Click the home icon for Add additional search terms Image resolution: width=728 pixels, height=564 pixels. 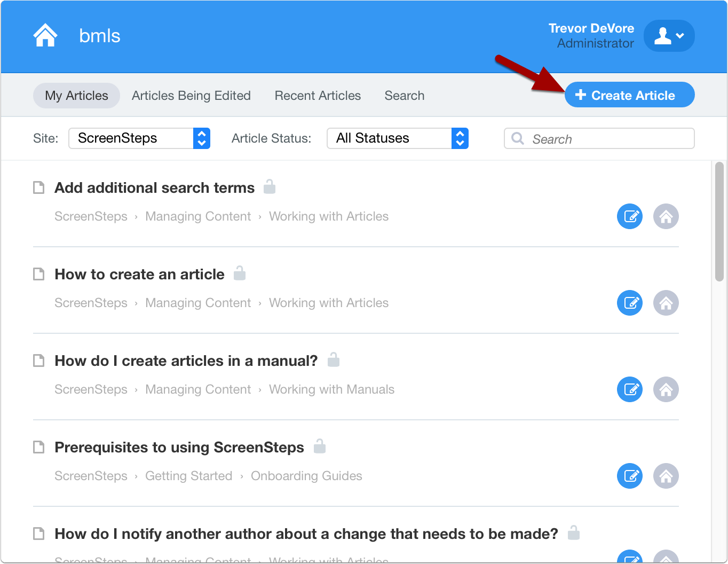pyautogui.click(x=666, y=216)
